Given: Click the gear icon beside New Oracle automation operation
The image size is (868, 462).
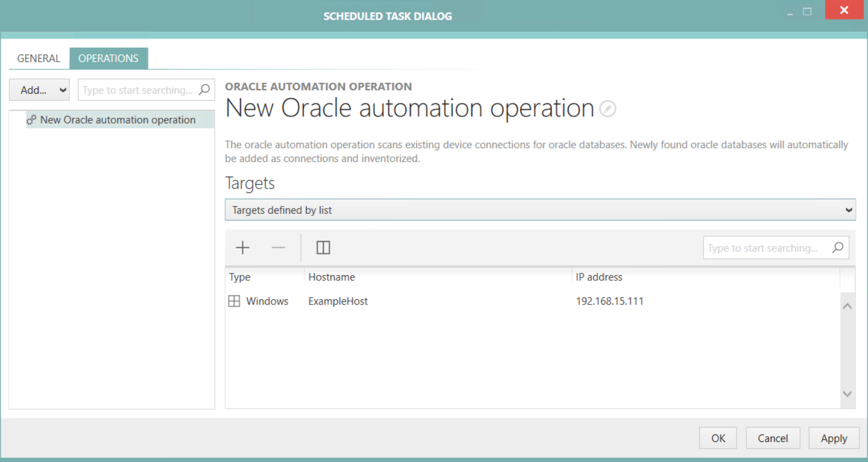Looking at the screenshot, I should (30, 120).
